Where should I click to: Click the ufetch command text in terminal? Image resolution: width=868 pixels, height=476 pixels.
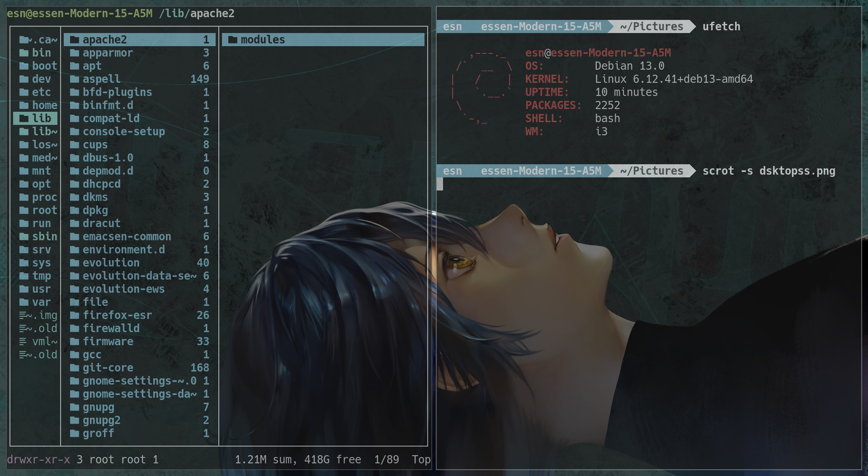[x=722, y=27]
